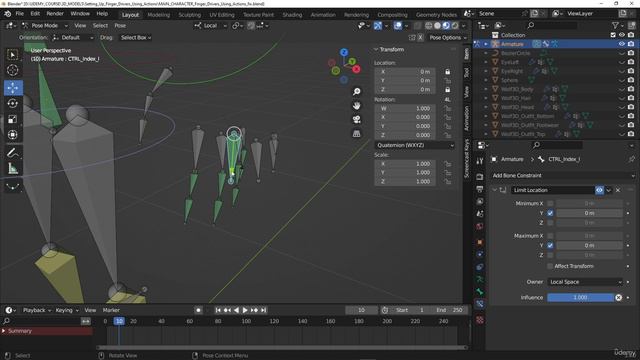Remove the Limit Location constraint
This screenshot has height=360, width=640.
618,190
